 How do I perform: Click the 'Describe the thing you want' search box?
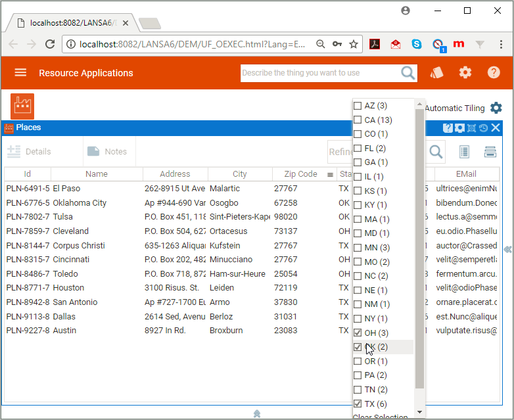tap(319, 73)
